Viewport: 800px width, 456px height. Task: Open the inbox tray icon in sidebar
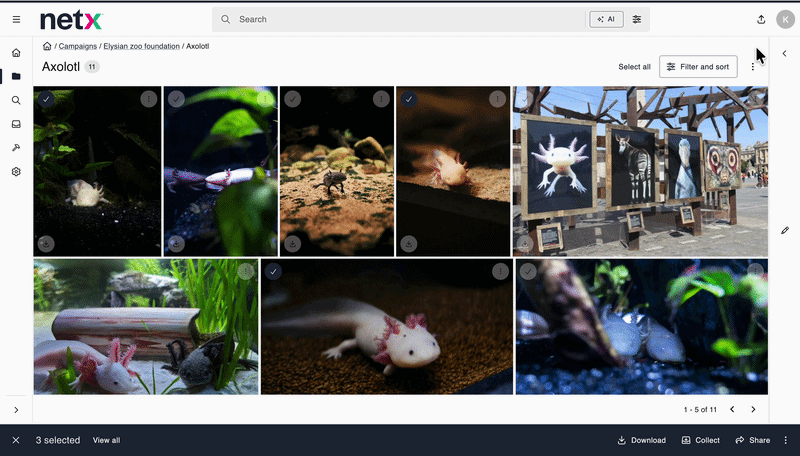pyautogui.click(x=16, y=124)
